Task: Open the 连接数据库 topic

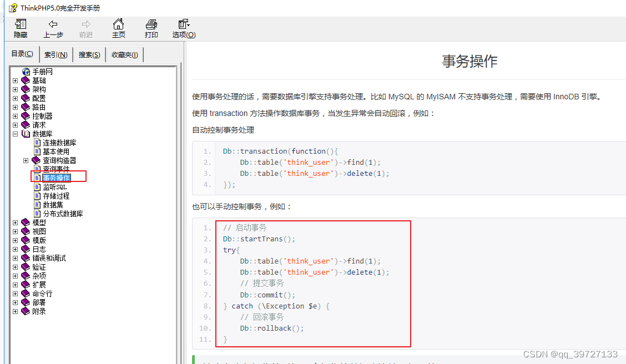Action: point(59,143)
